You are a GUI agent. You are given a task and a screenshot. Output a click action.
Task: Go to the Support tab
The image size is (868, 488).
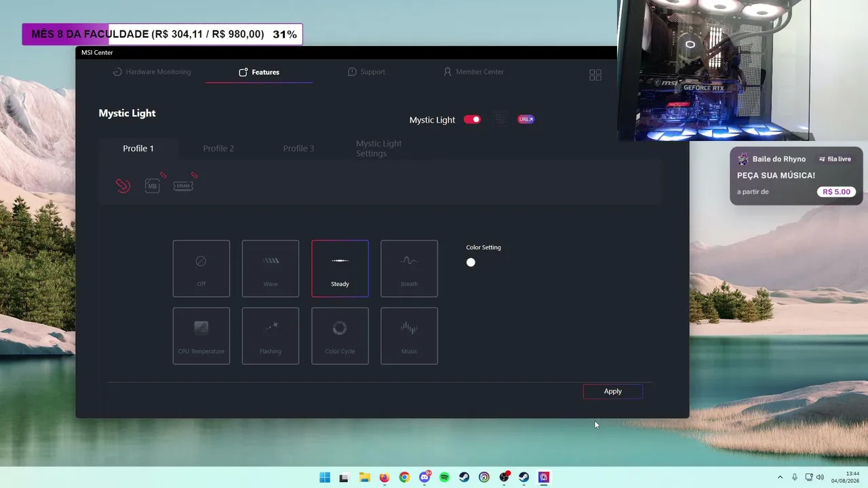coord(366,72)
